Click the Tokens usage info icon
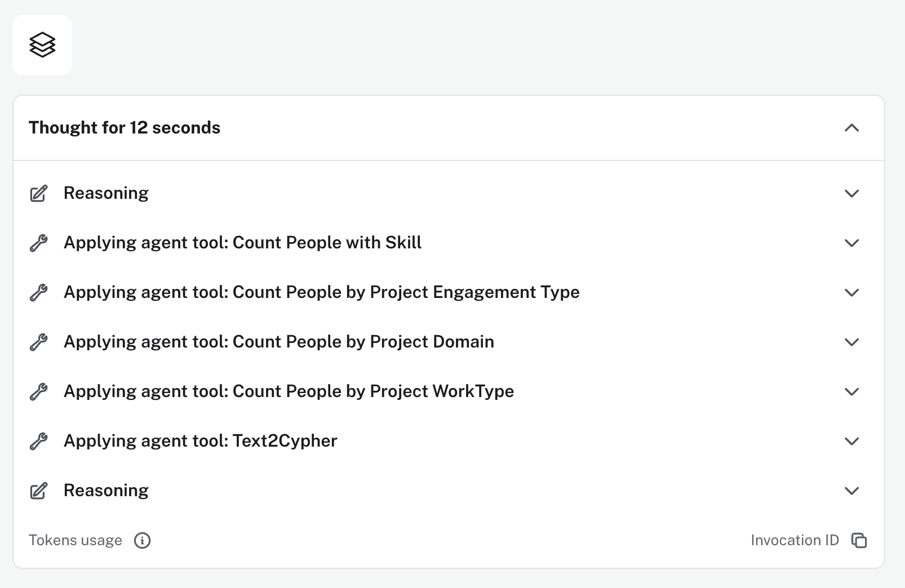The image size is (905, 588). [x=142, y=541]
